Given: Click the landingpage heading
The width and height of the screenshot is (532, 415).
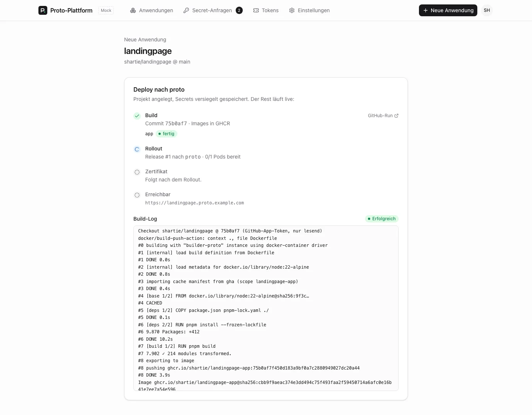Looking at the screenshot, I should coord(148,51).
